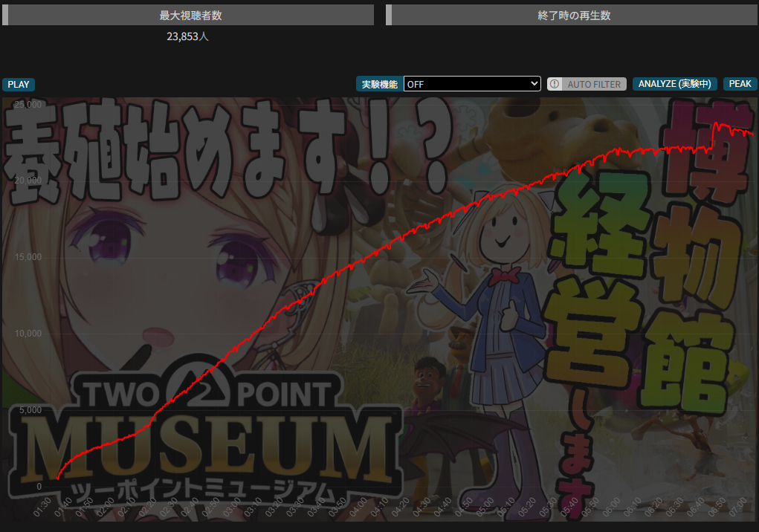Click the PLAY button
759x532 pixels.
19,84
